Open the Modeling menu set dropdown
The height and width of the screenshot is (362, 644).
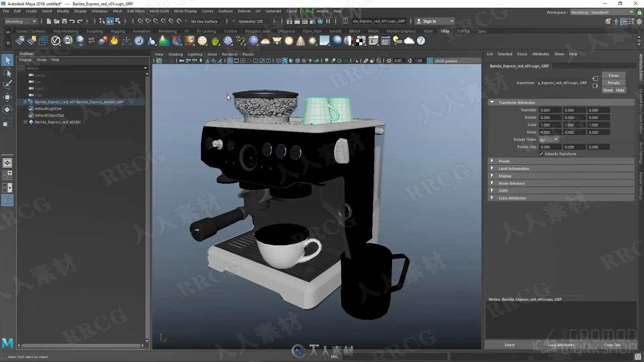tap(21, 21)
